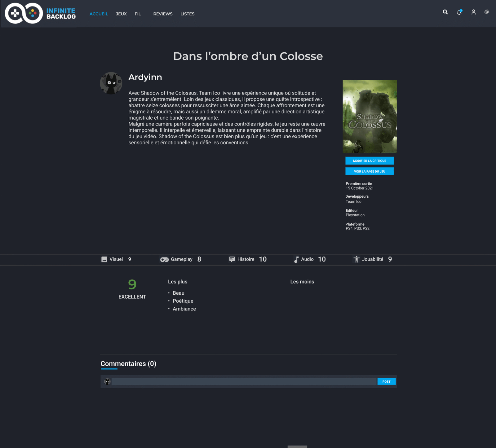This screenshot has height=448, width=496.
Task: Click the Visuel image icon
Action: point(104,259)
